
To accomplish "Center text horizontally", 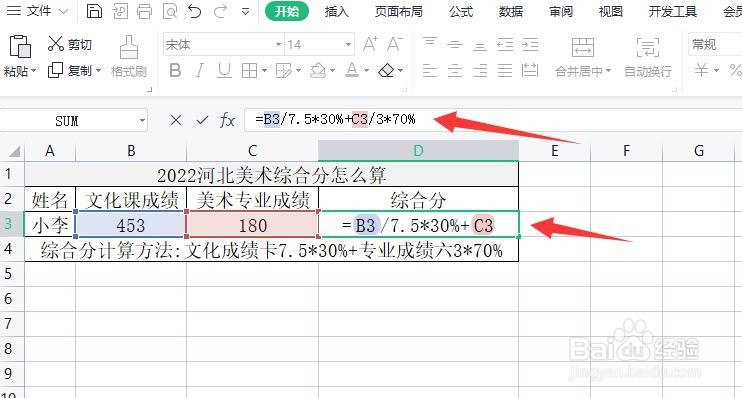I will tap(455, 71).
